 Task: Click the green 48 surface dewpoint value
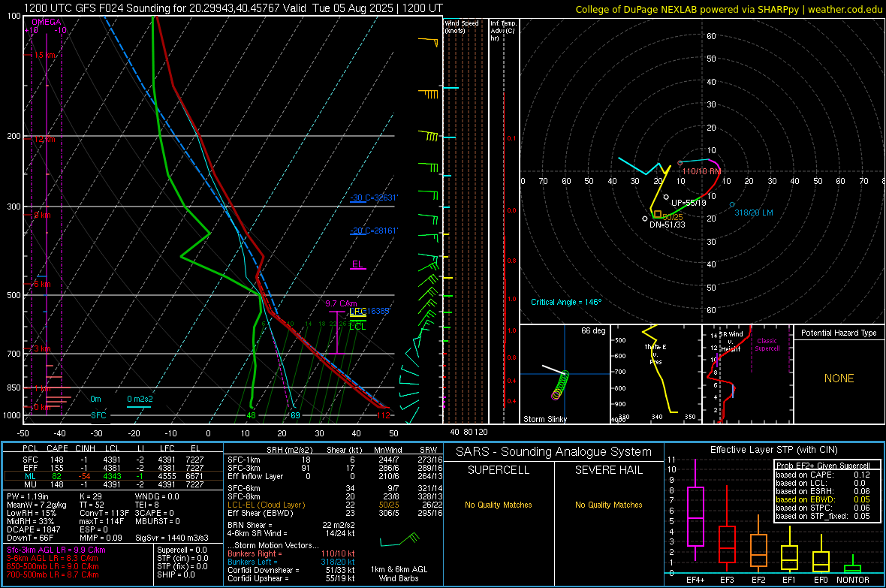251,415
